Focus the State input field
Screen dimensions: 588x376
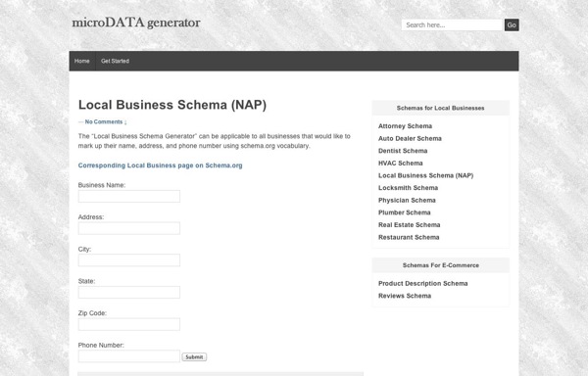pyautogui.click(x=129, y=292)
